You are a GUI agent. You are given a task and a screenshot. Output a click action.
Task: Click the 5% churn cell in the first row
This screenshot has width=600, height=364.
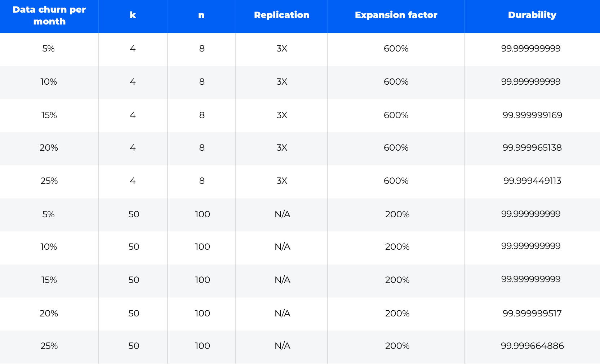49,49
